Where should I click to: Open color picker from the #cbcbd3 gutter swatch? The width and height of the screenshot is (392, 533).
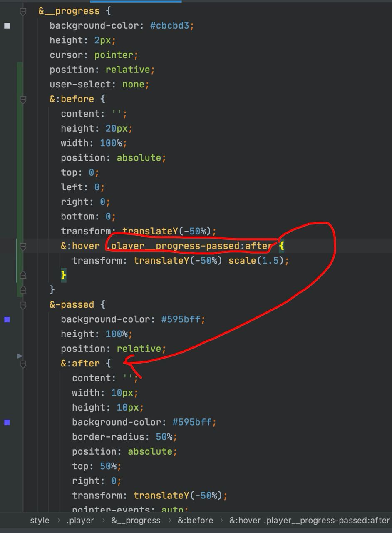[x=7, y=26]
